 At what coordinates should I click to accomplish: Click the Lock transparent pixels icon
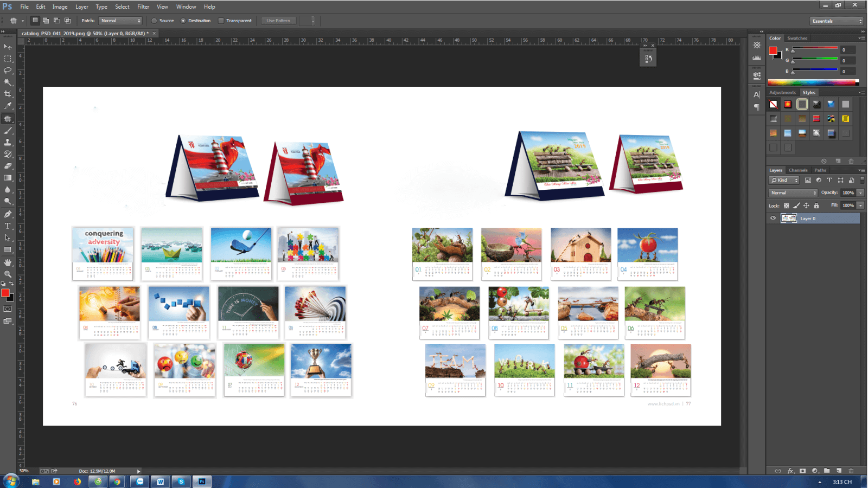tap(786, 206)
